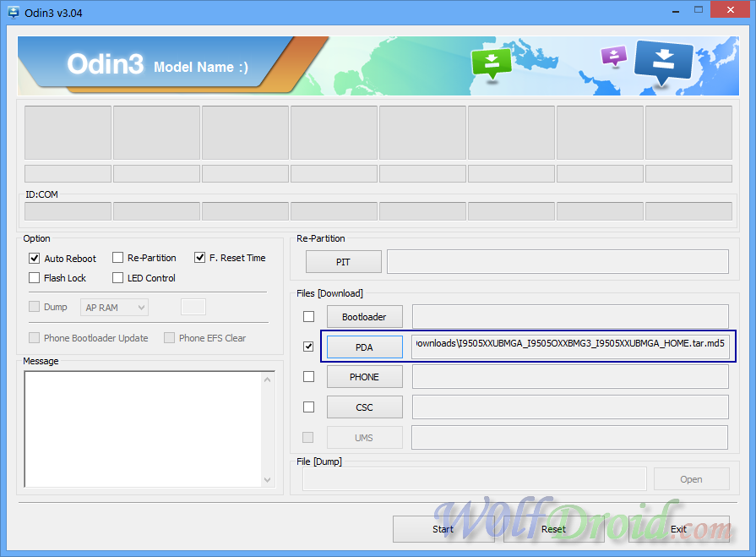Click the PHONE file path field
Screen dimensions: 756x557
[x=570, y=377]
